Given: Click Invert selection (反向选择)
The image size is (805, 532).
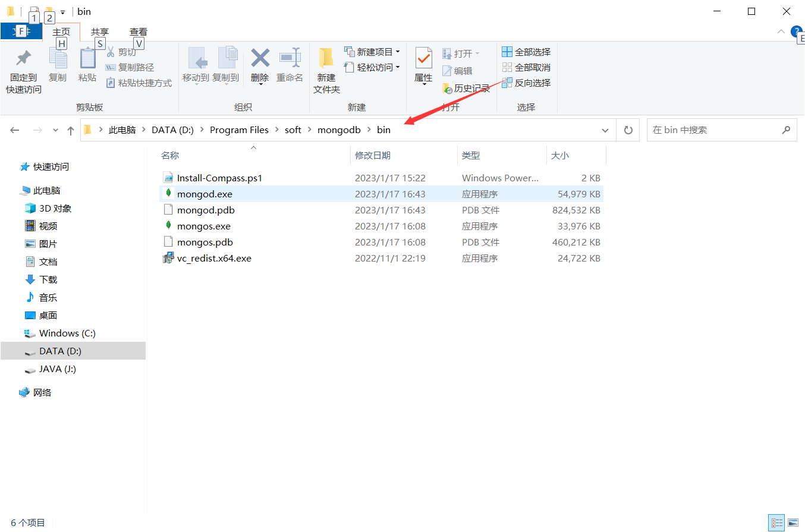Looking at the screenshot, I should tap(526, 83).
